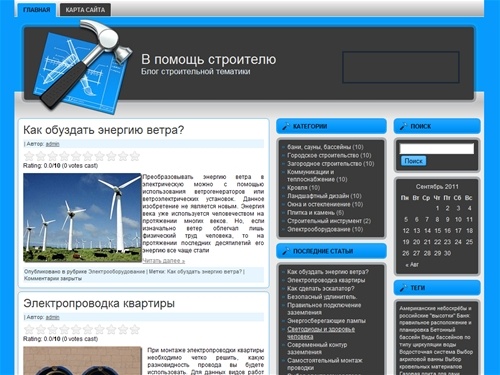
Task: Click the wrench icon beside ПОСЛЕДНИЕ СТАТЬИ
Action: click(x=286, y=251)
